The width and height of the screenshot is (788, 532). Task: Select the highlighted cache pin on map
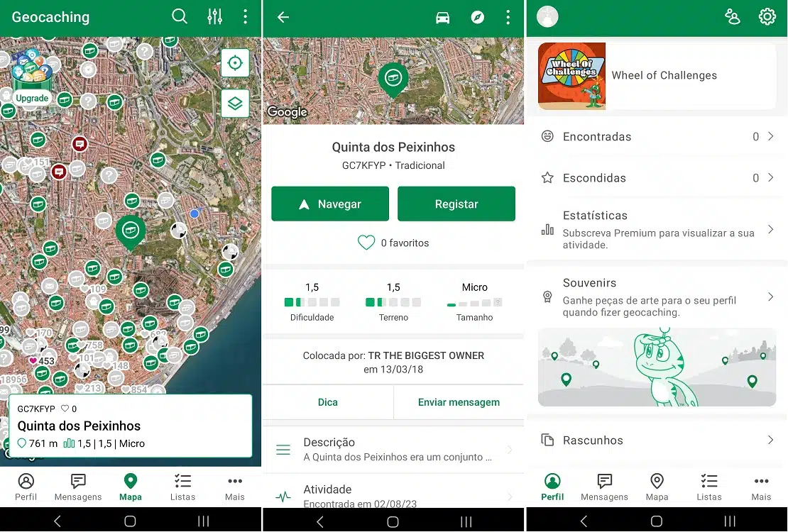pos(131,233)
